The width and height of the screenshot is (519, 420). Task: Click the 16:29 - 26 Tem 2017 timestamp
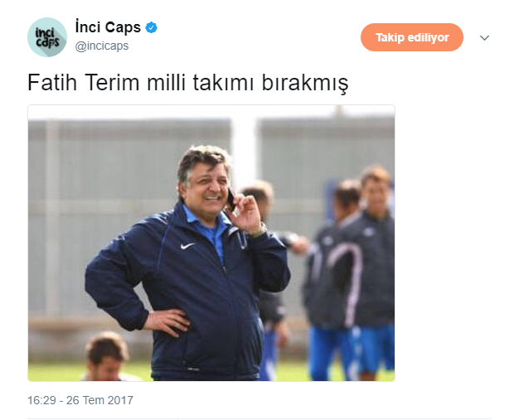pyautogui.click(x=80, y=400)
